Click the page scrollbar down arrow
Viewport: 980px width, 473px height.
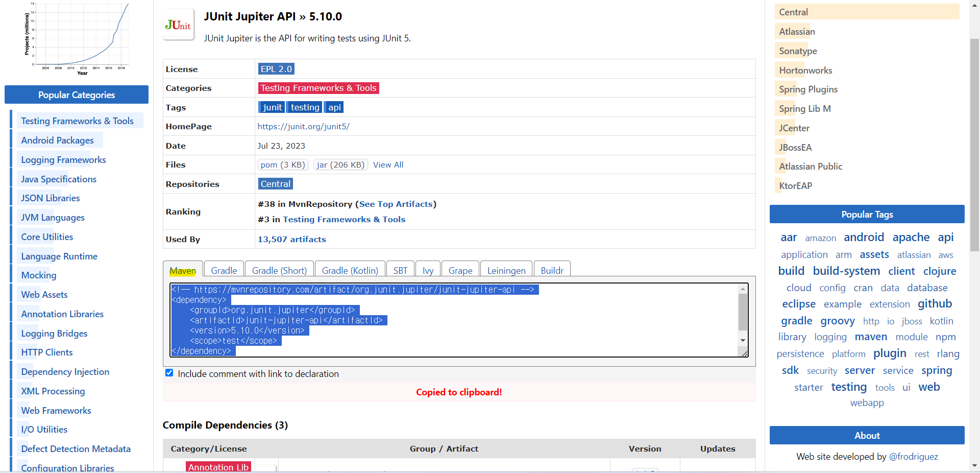pyautogui.click(x=975, y=465)
